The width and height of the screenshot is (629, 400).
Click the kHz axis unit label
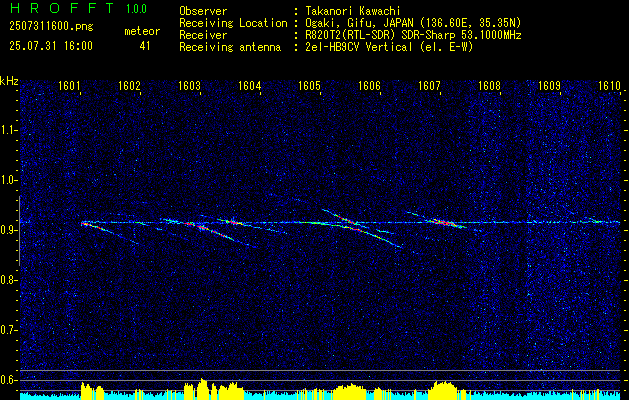click(9, 81)
